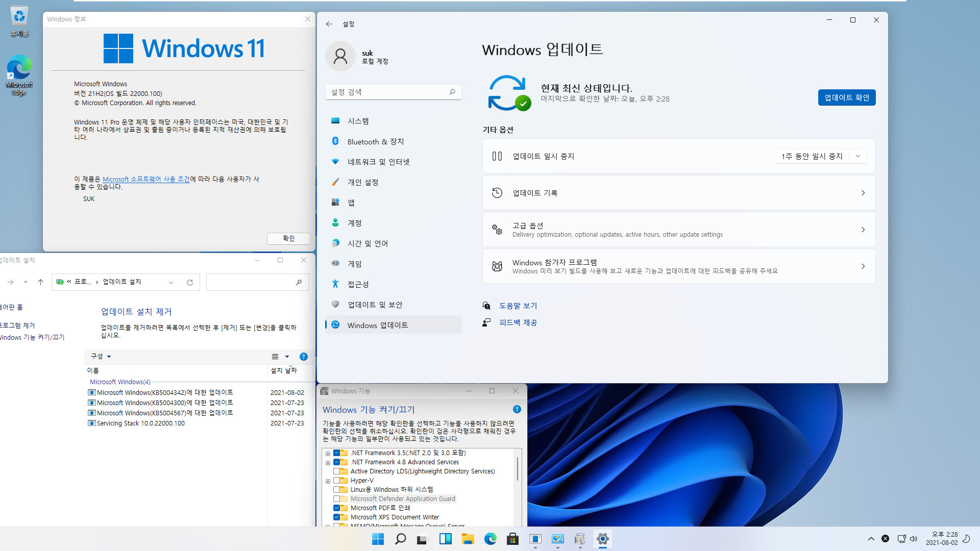The width and height of the screenshot is (980, 551).
Task: Expand .NET Framework 4.8 Advanced Services node
Action: click(x=328, y=462)
